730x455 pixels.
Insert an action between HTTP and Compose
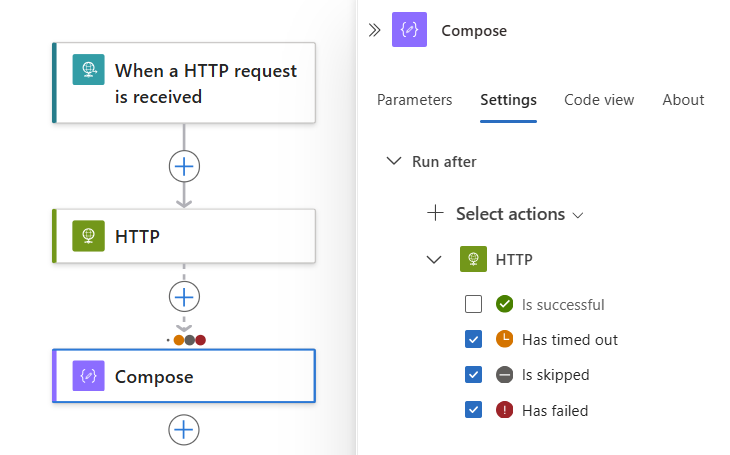184,296
